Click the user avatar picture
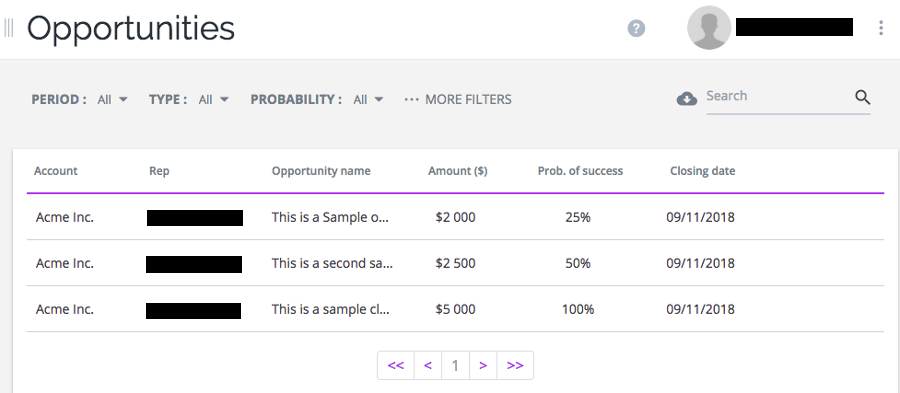This screenshot has width=900, height=393. click(x=709, y=28)
